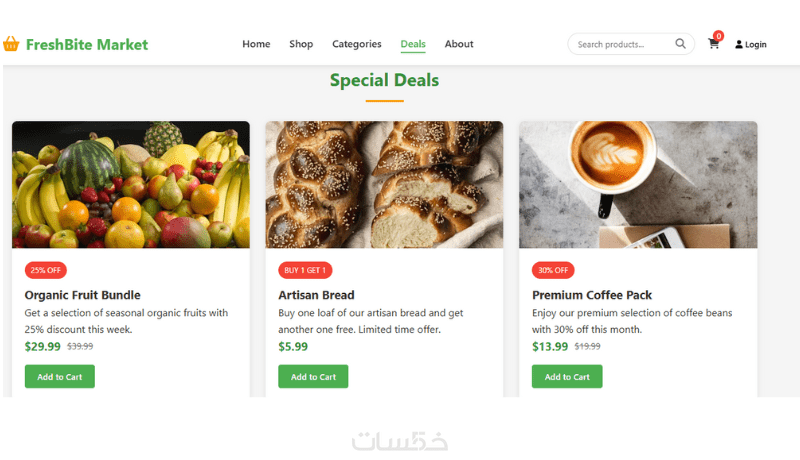Open the shopping cart icon
The image size is (800, 460).
[x=713, y=44]
